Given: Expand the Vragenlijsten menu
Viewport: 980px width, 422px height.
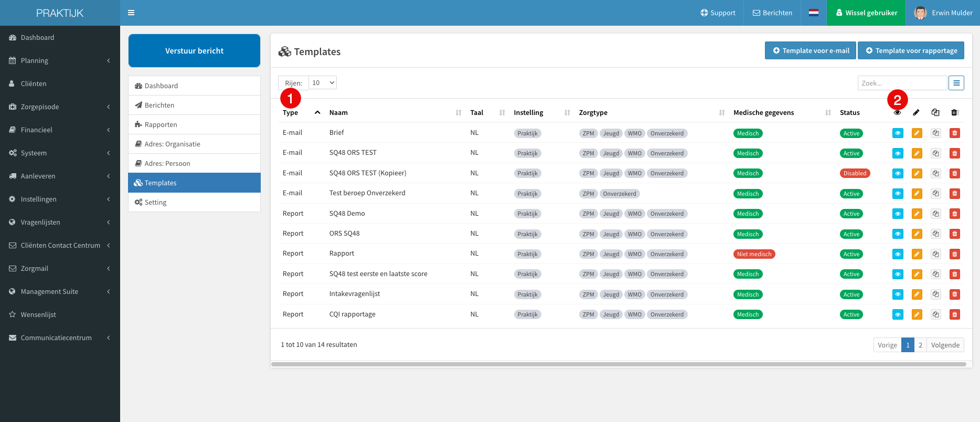Looking at the screenshot, I should click(x=60, y=222).
